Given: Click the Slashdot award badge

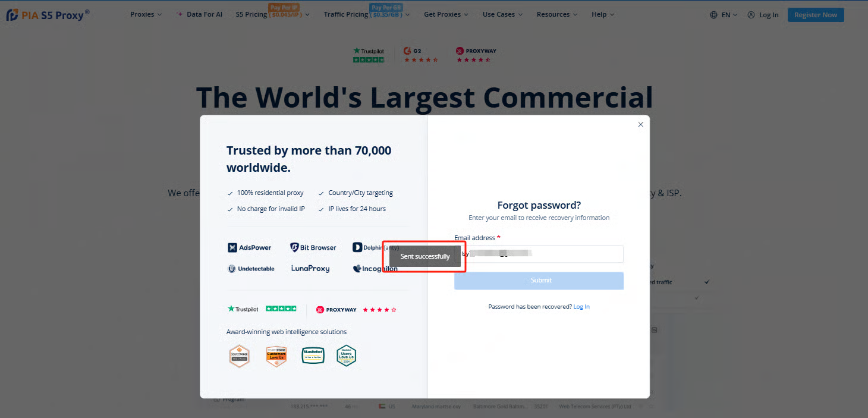Looking at the screenshot, I should (x=313, y=356).
